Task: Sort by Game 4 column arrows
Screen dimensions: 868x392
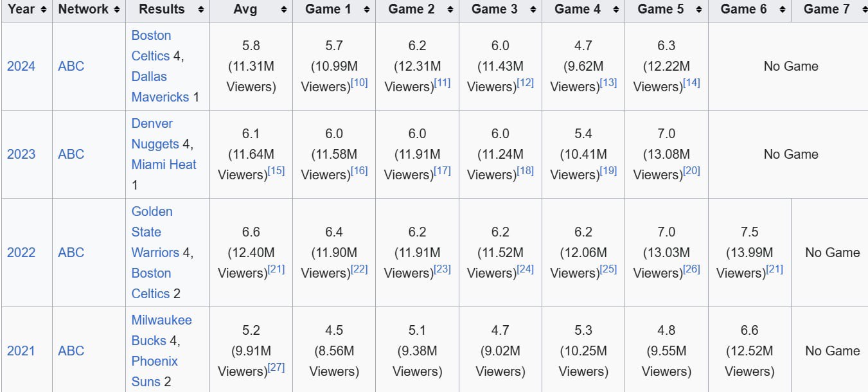Action: [x=616, y=10]
